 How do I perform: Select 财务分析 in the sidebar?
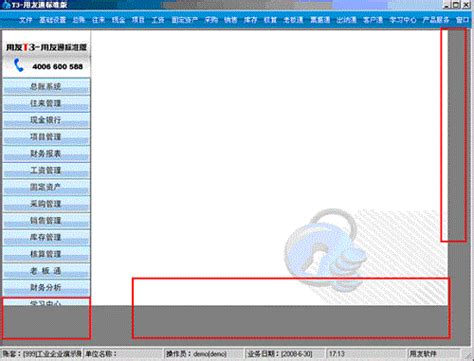point(46,287)
